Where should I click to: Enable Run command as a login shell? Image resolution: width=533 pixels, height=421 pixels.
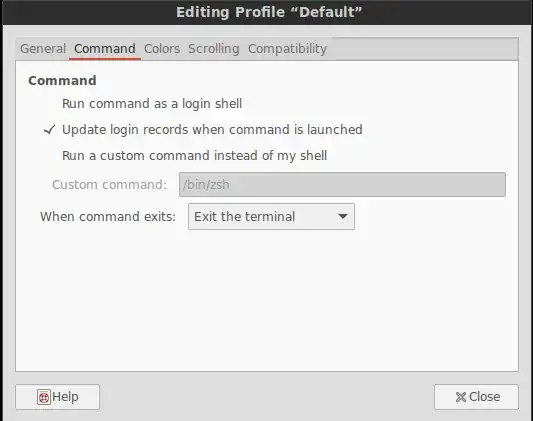click(x=152, y=104)
